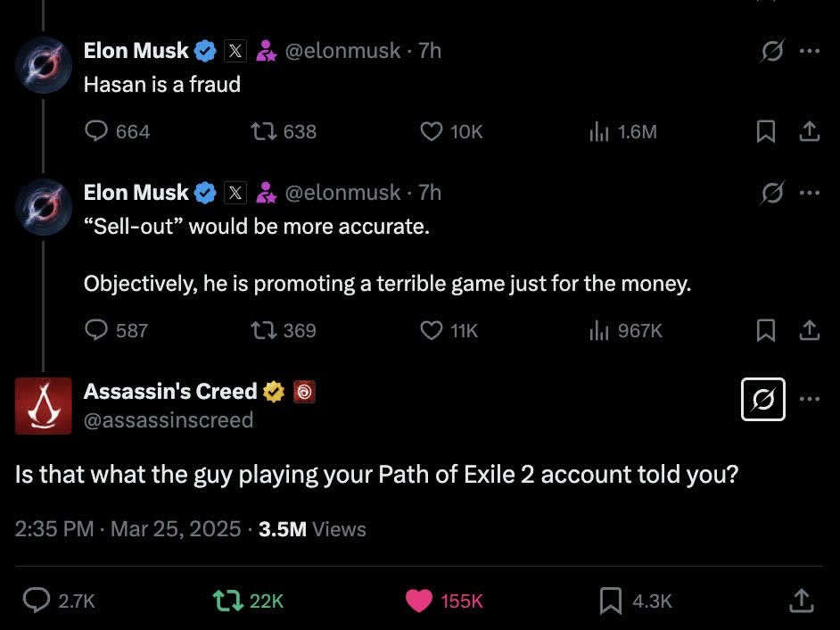Repost the "Hasan is a fraud" tweet
840x630 pixels.
click(x=262, y=132)
